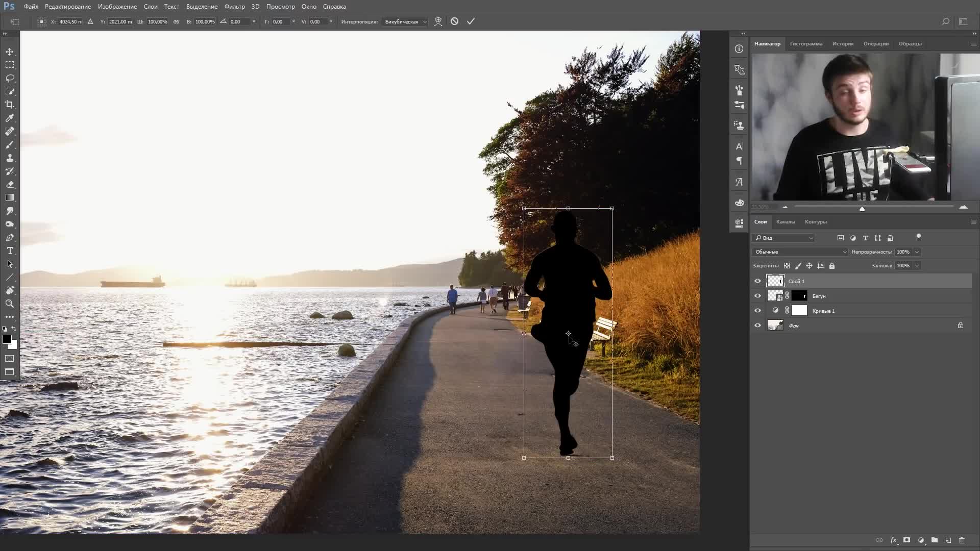Expand the Непрозрачность opacity dropdown arrow
Image resolution: width=980 pixels, height=551 pixels.
(x=917, y=252)
